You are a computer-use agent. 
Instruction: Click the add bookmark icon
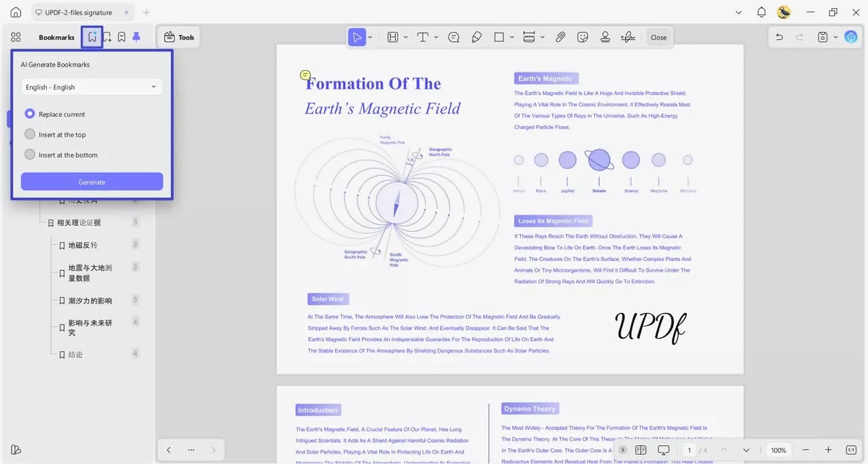tap(107, 37)
